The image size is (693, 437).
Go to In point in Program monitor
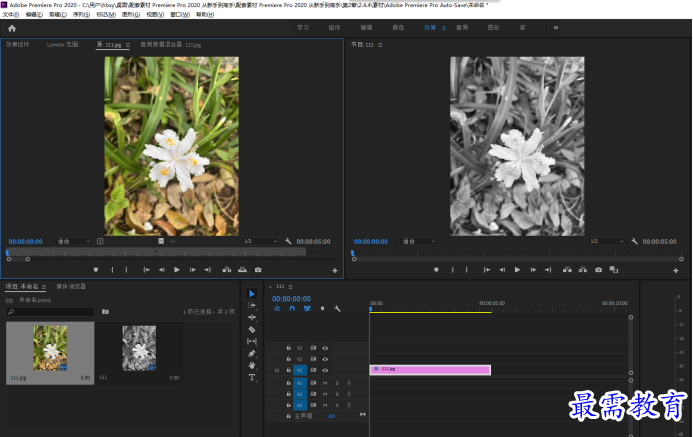point(487,270)
